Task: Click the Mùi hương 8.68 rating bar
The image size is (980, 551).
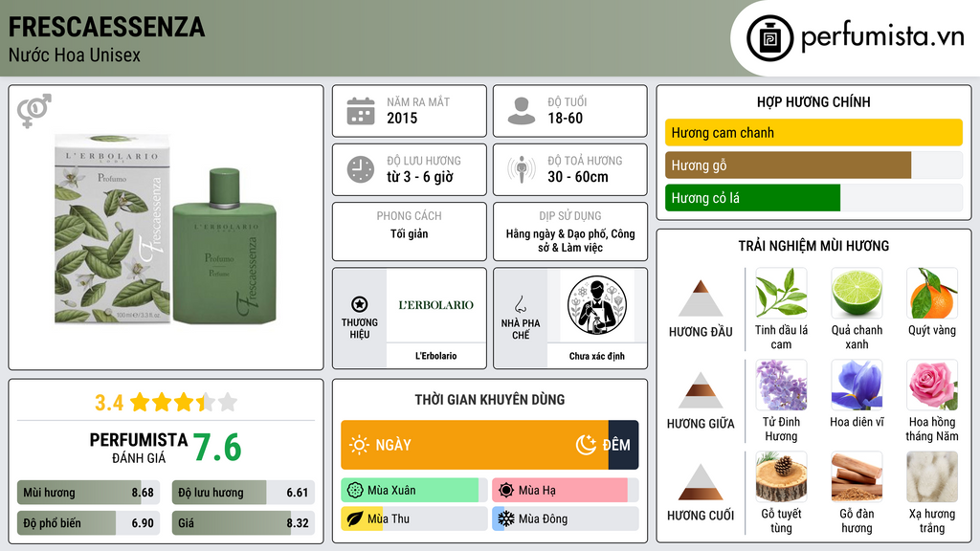Action: point(89,493)
